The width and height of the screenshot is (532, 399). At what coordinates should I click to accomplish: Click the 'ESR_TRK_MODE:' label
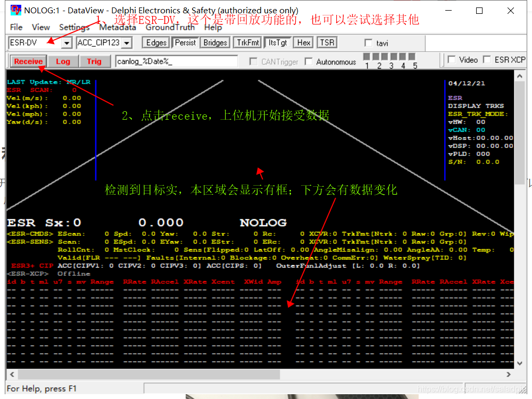click(x=478, y=114)
